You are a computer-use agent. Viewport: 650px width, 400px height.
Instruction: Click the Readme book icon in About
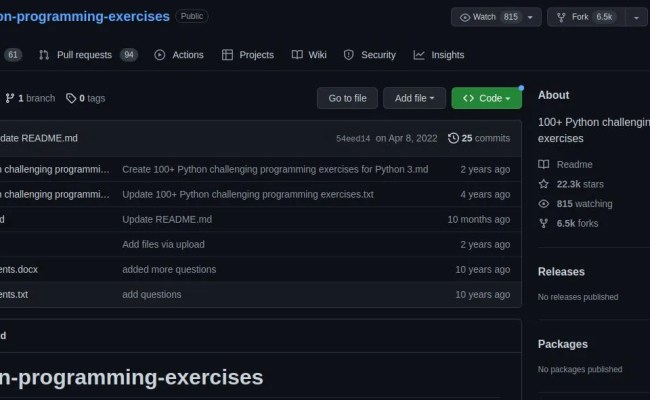point(543,165)
